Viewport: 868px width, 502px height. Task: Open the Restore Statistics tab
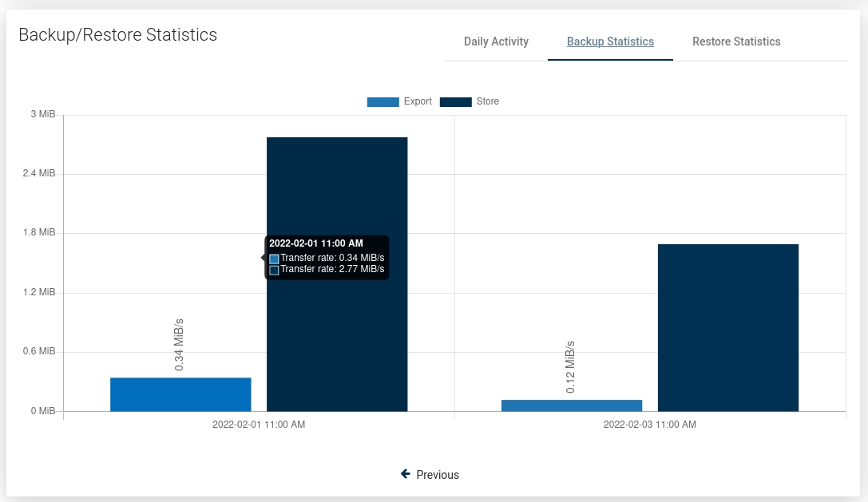click(736, 42)
